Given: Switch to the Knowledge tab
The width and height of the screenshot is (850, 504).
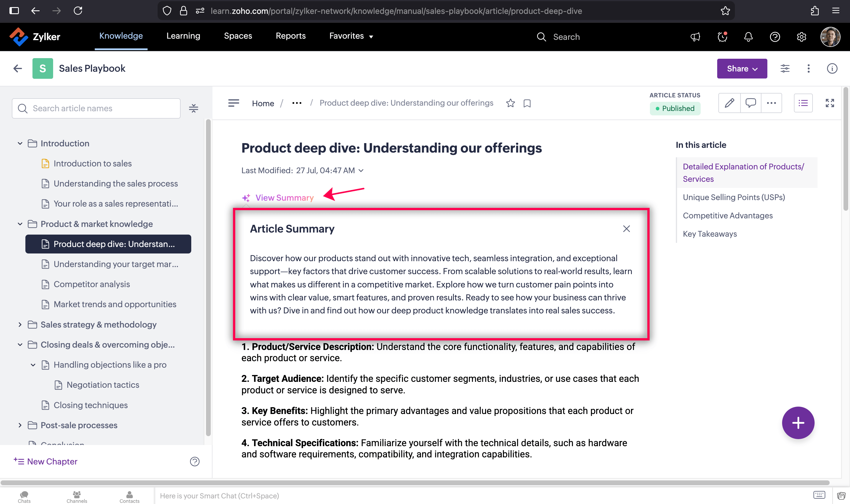Looking at the screenshot, I should point(121,36).
